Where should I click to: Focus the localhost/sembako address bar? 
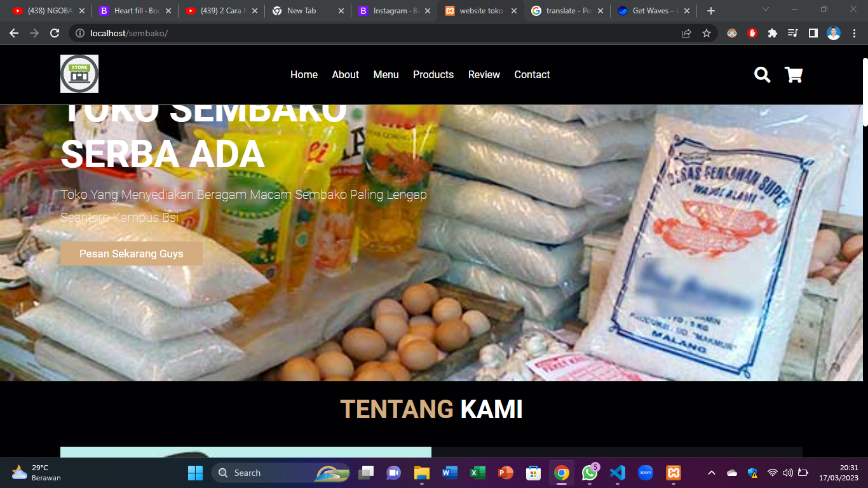tap(381, 33)
